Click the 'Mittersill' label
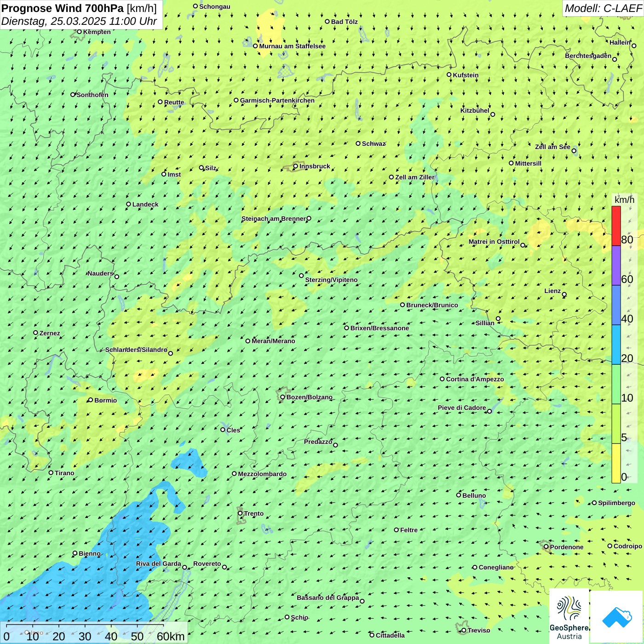 click(528, 163)
